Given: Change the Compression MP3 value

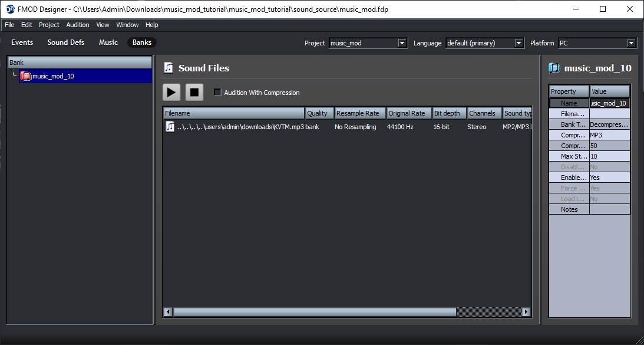Looking at the screenshot, I should click(609, 135).
